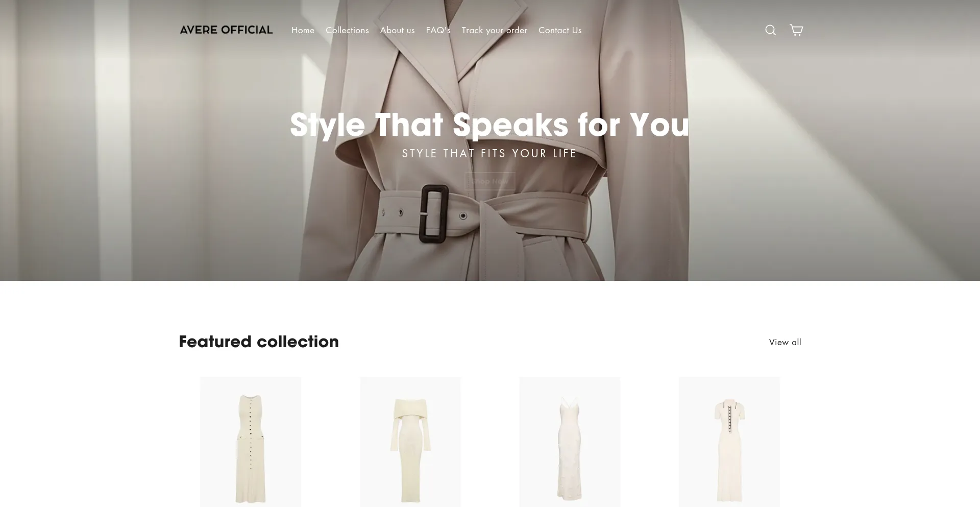
Task: Go to the Home menu item
Action: click(303, 30)
